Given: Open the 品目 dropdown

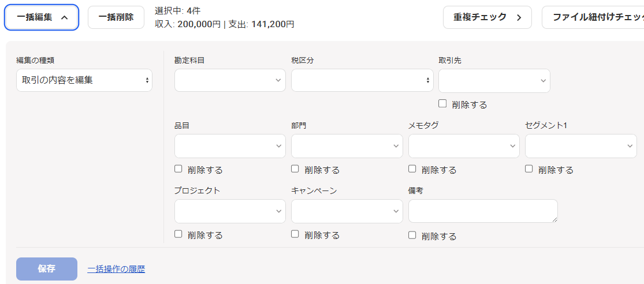Looking at the screenshot, I should click(230, 146).
